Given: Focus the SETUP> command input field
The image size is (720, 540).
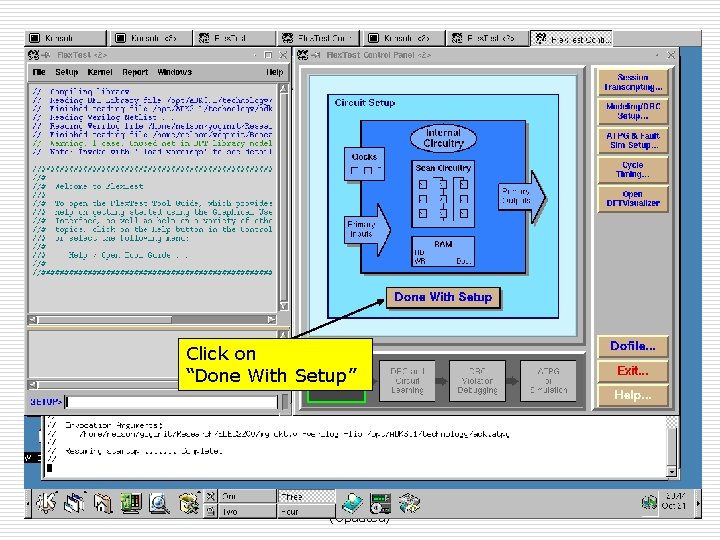Looking at the screenshot, I should [171, 402].
